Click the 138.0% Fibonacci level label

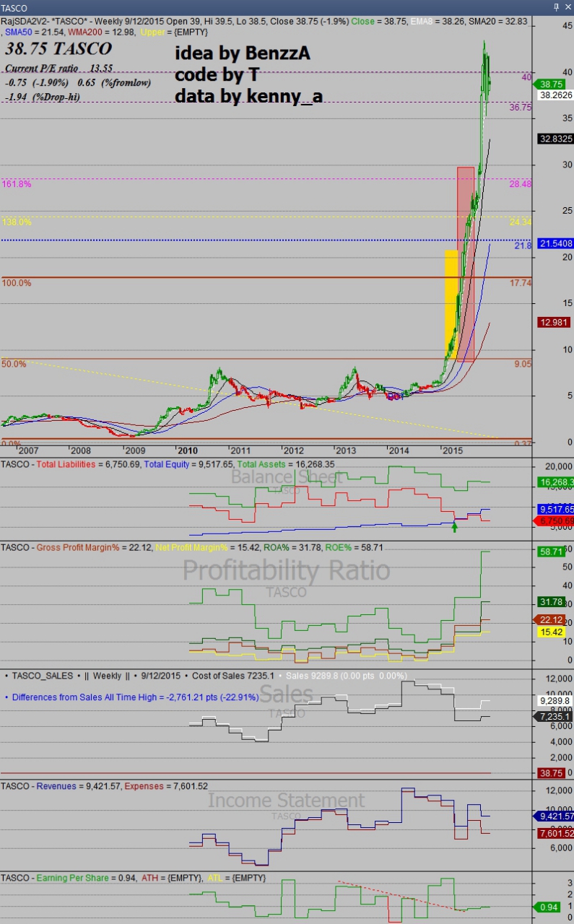pos(17,222)
